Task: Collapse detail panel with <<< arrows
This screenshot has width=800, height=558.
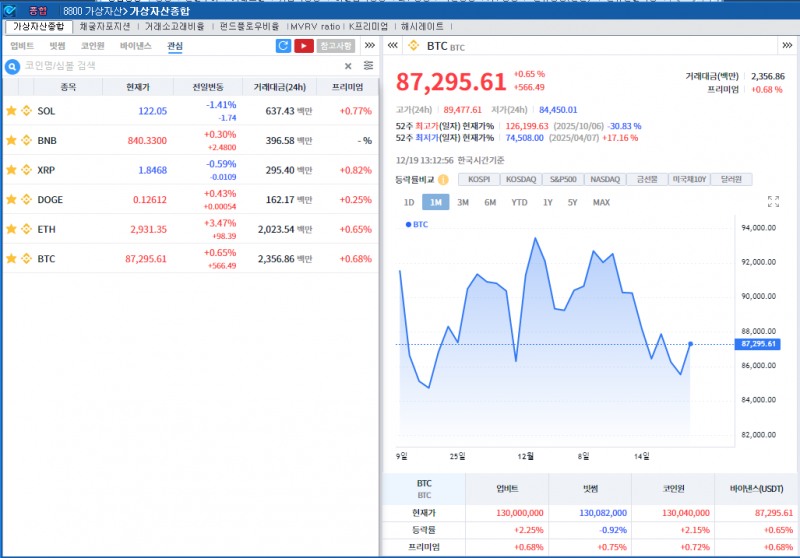Action: (x=393, y=46)
